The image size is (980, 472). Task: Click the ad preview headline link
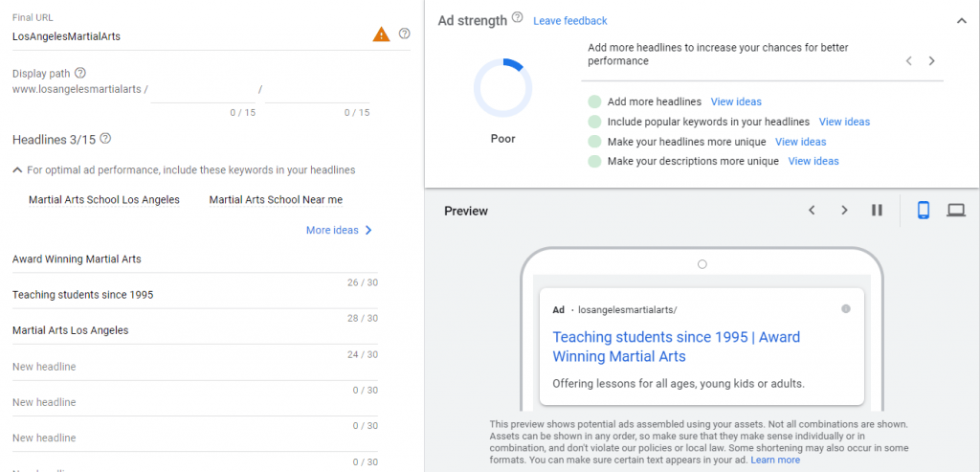(677, 347)
